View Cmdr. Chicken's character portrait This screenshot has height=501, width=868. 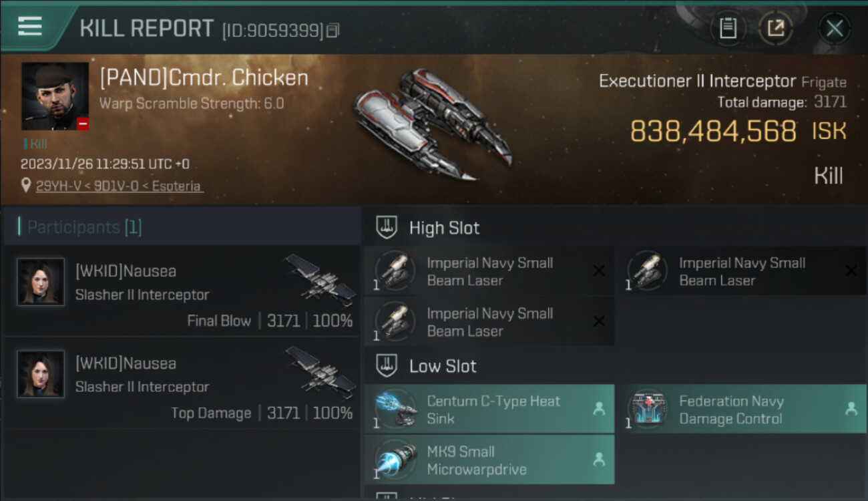click(55, 96)
